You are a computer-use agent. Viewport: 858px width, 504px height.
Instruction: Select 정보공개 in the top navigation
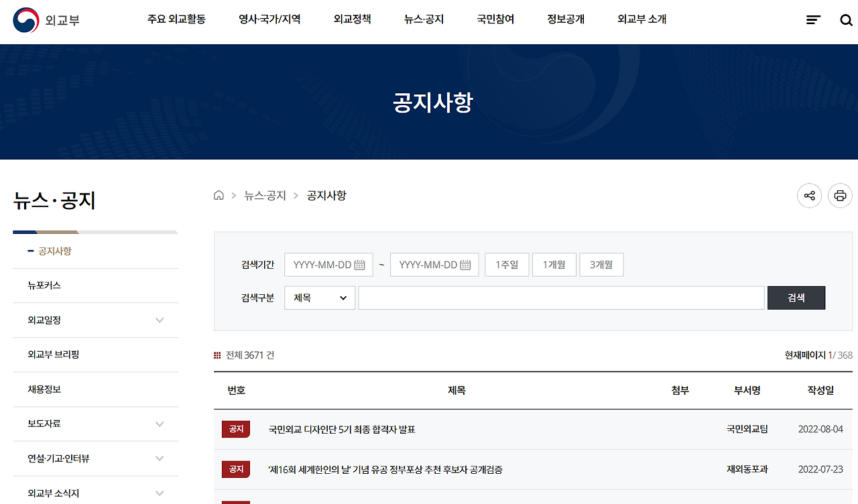pyautogui.click(x=565, y=19)
